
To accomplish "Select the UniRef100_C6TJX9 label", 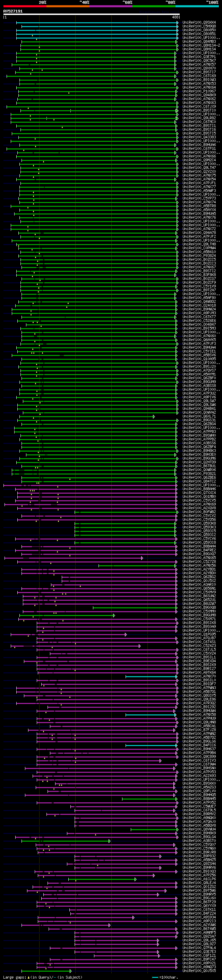I will click(199, 106).
